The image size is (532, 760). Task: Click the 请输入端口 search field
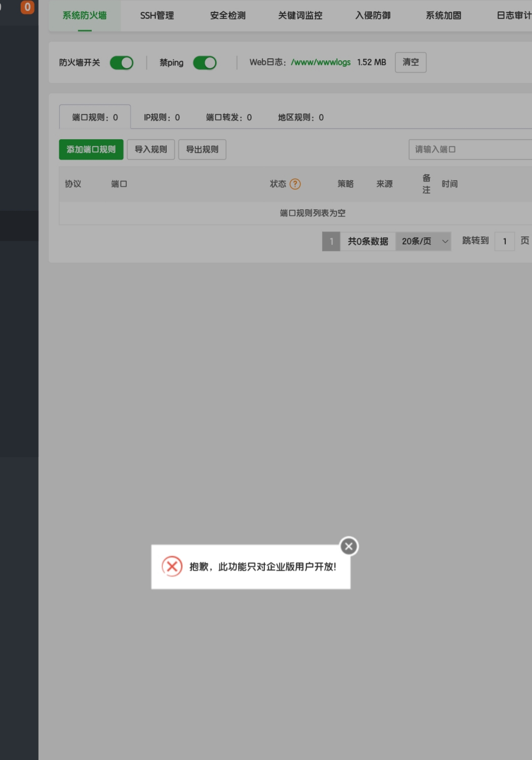pos(469,149)
